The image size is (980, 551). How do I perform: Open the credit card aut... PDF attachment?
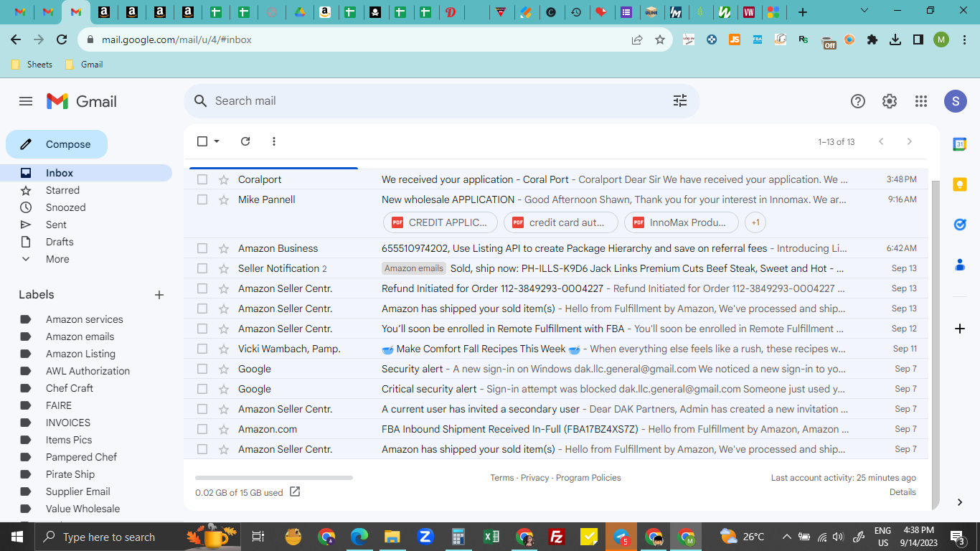pyautogui.click(x=561, y=222)
